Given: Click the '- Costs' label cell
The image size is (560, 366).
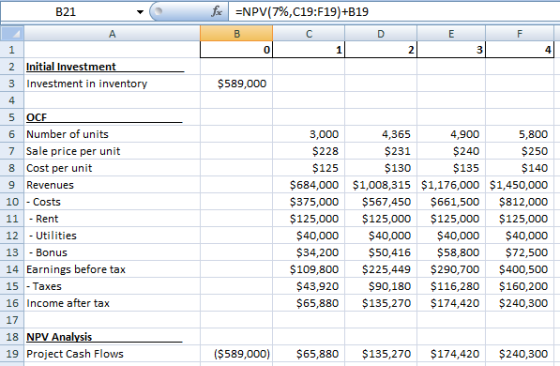Looking at the screenshot, I should (x=112, y=202).
